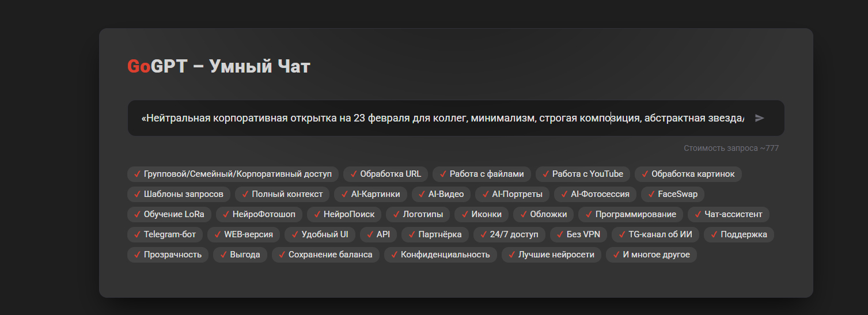Choose the AI-Фотосессия tag

(x=596, y=194)
